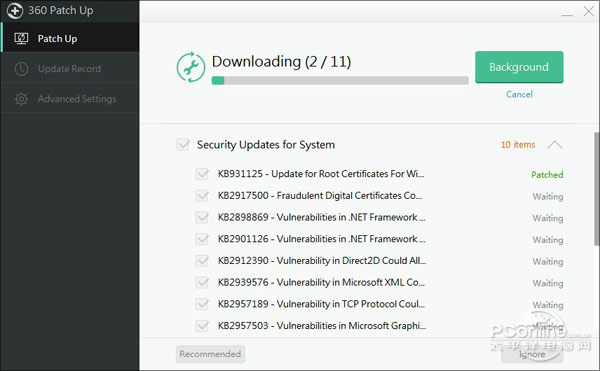Click the 10 items count label
Screen dimensions: 600x371
(518, 145)
